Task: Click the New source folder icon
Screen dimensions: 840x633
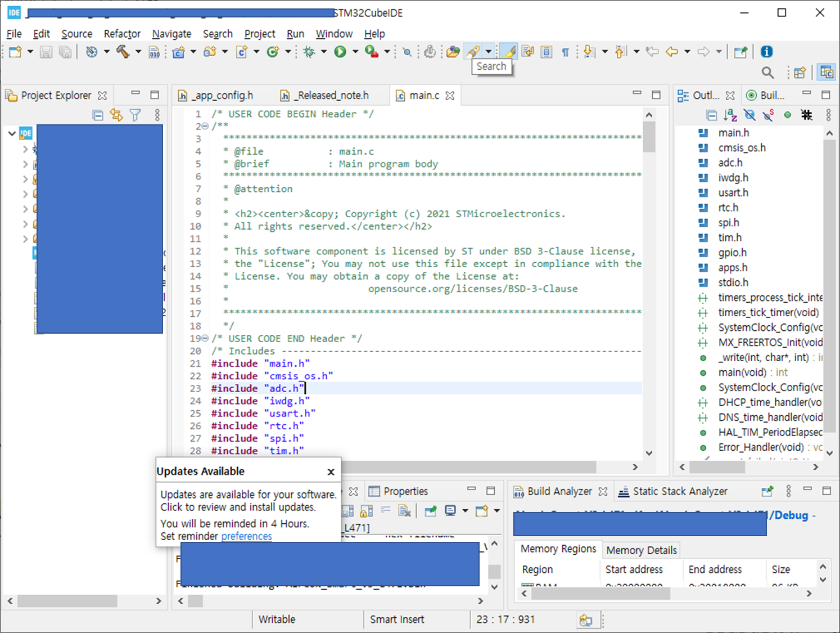Action: click(x=210, y=52)
